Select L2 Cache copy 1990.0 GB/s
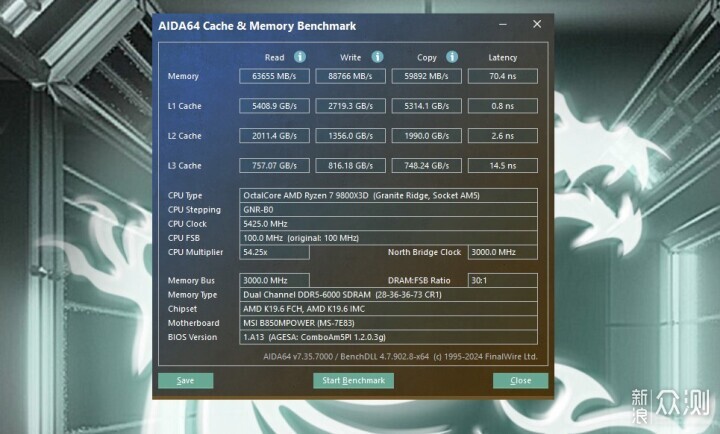The image size is (720, 434). (427, 136)
